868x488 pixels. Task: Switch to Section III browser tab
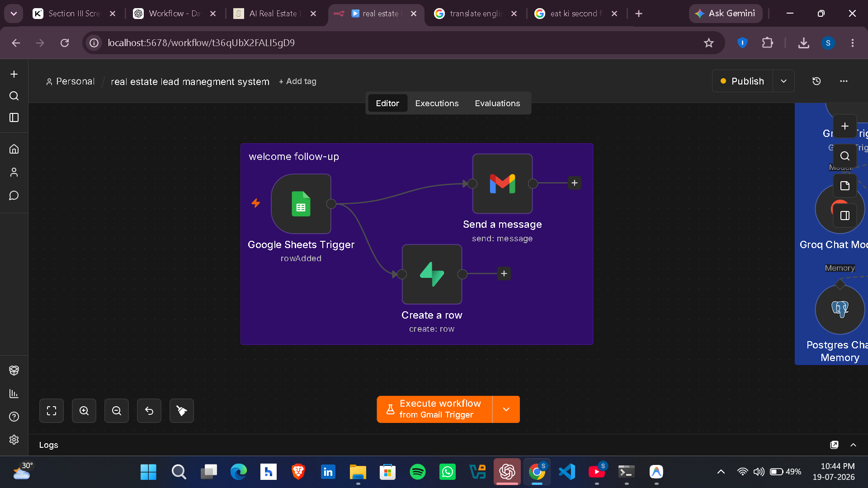click(x=75, y=14)
